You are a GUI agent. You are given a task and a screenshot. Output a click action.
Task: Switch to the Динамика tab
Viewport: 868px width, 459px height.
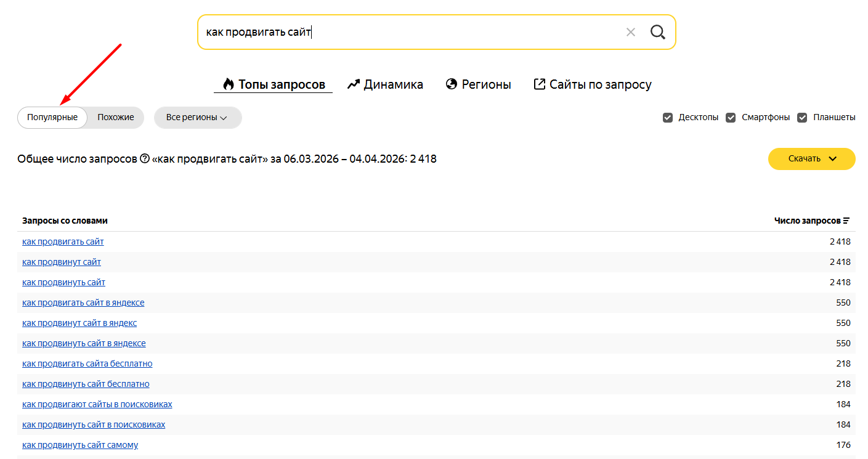(392, 84)
